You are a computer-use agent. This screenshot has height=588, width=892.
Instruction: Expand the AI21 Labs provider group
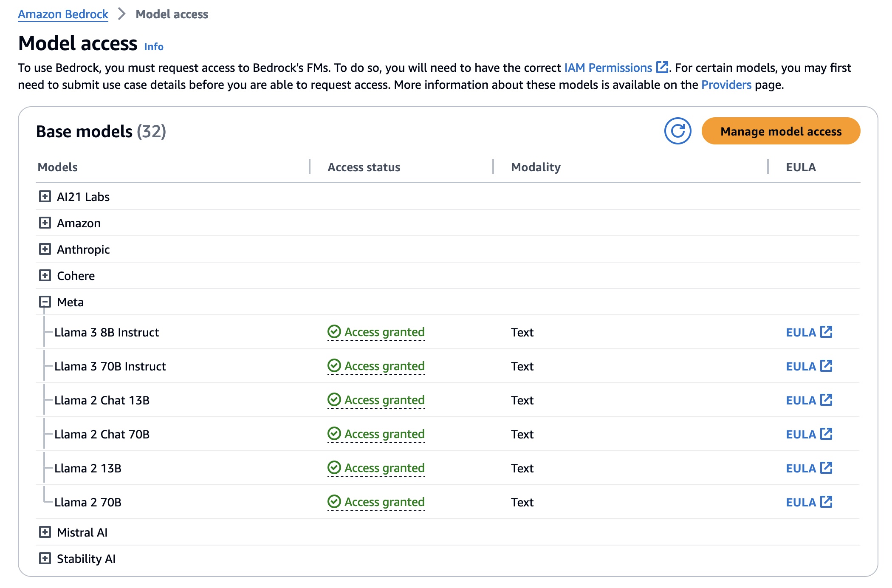(x=45, y=196)
